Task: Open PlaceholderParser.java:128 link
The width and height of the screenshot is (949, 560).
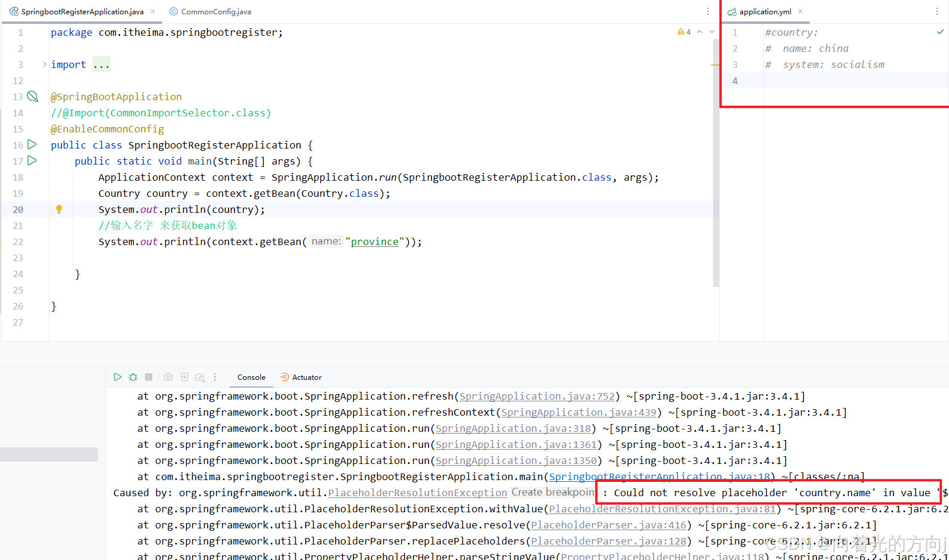Action: pos(609,541)
